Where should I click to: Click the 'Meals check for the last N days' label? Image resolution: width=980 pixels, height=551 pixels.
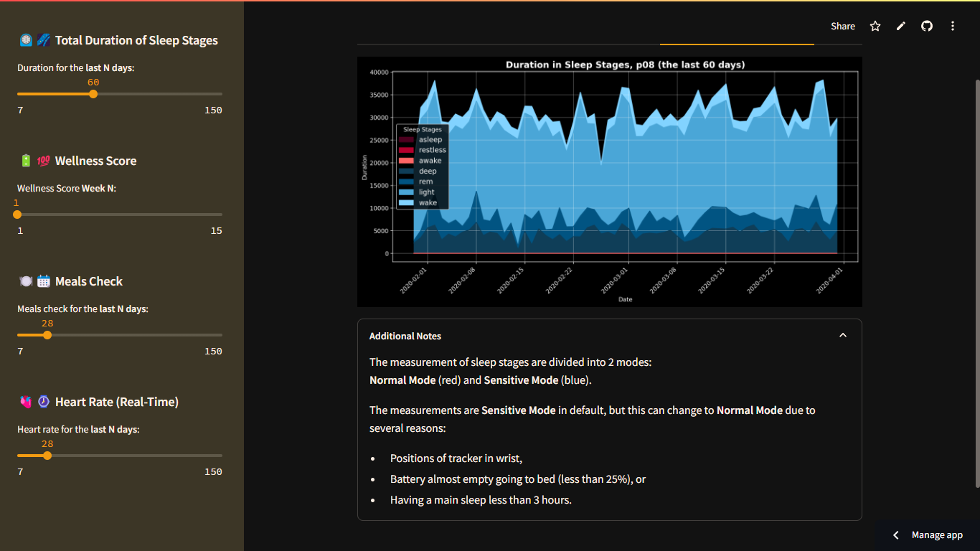(x=83, y=309)
